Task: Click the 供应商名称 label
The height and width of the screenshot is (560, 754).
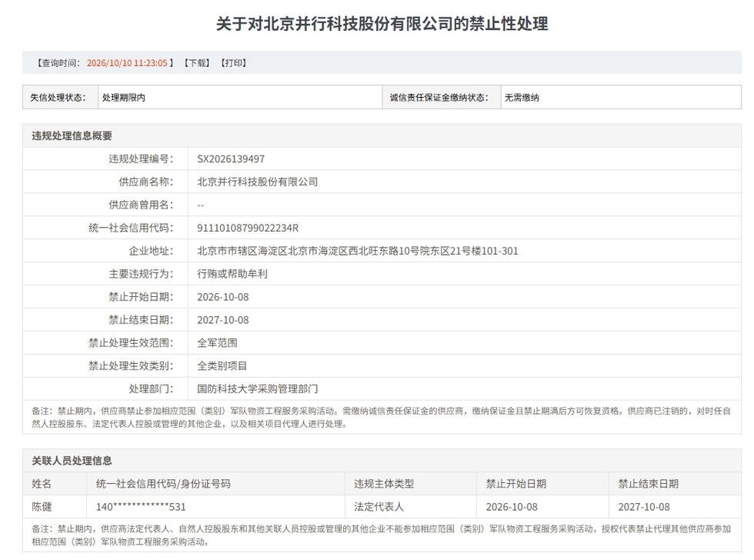Action: pos(146,182)
